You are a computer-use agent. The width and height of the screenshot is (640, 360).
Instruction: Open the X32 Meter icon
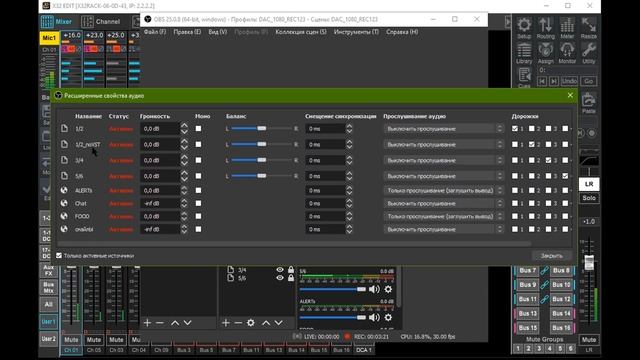pos(567,28)
